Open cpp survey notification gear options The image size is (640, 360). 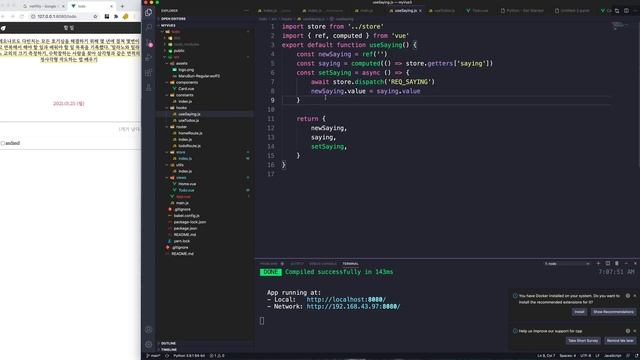(628, 331)
